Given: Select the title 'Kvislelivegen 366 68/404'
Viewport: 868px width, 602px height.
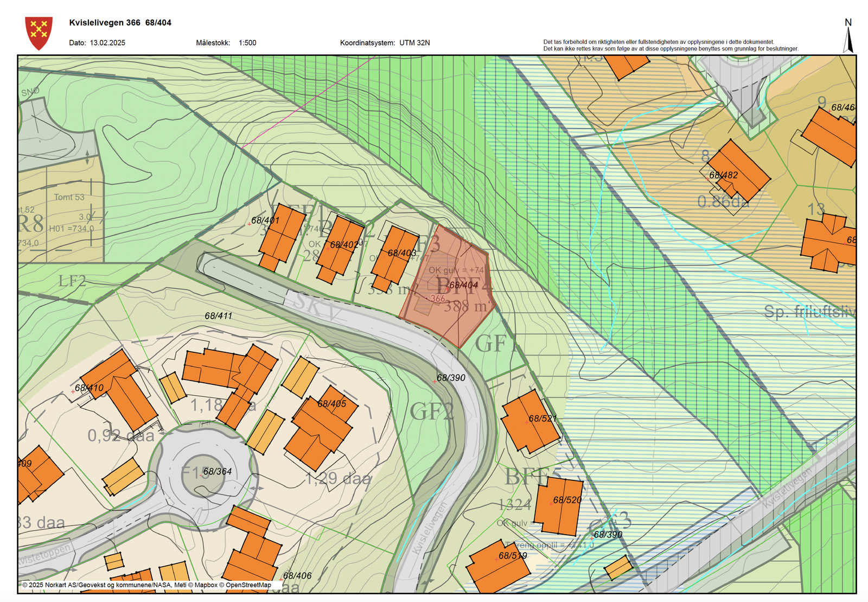Looking at the screenshot, I should (x=120, y=23).
